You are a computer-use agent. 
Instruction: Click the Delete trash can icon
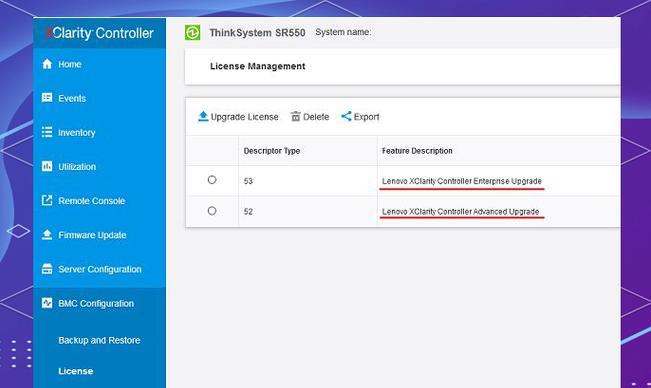(296, 117)
